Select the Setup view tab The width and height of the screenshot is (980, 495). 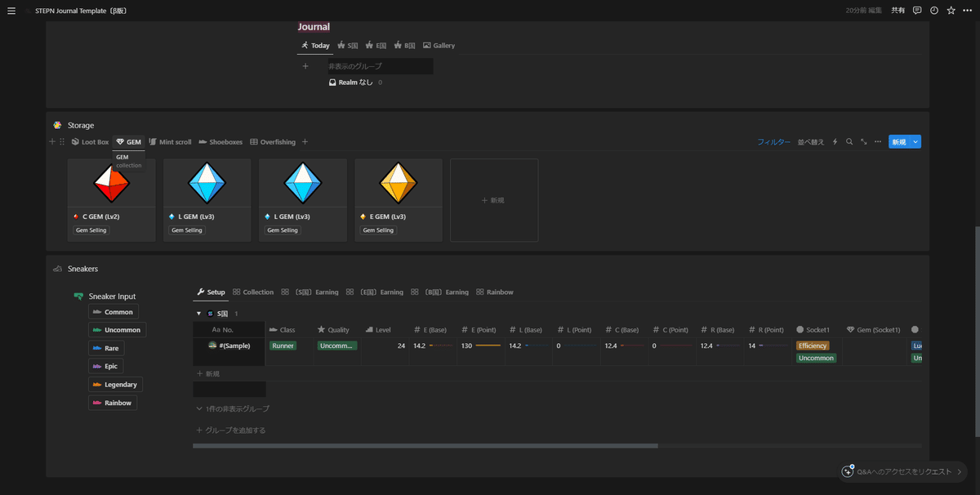tap(212, 292)
